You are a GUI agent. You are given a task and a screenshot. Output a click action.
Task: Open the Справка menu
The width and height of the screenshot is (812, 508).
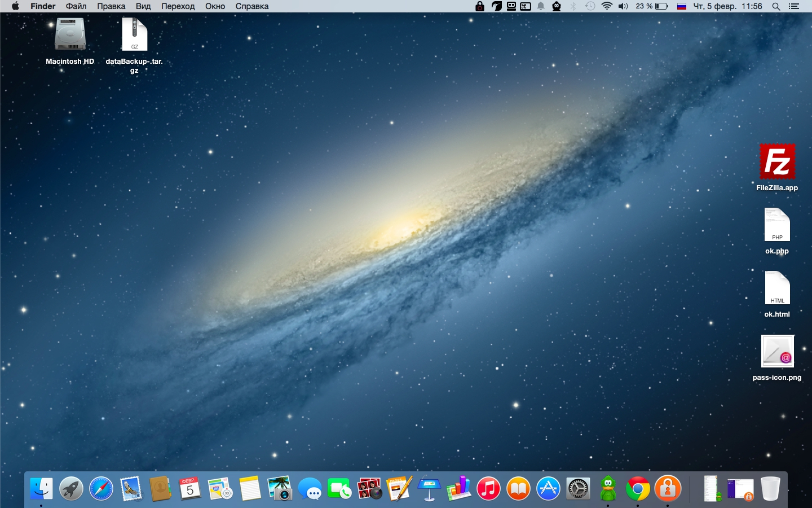click(252, 6)
